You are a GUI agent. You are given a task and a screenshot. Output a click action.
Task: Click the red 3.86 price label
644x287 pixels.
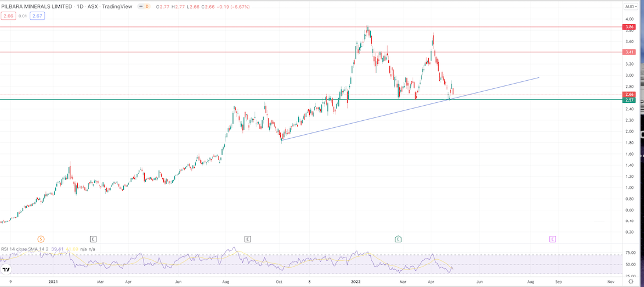coord(629,27)
